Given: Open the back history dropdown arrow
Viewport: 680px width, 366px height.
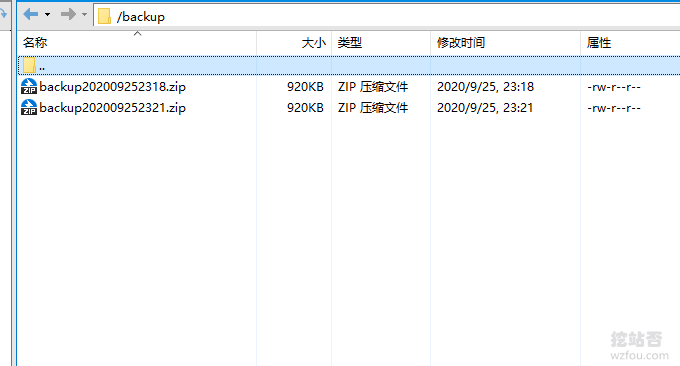Looking at the screenshot, I should coord(47,15).
